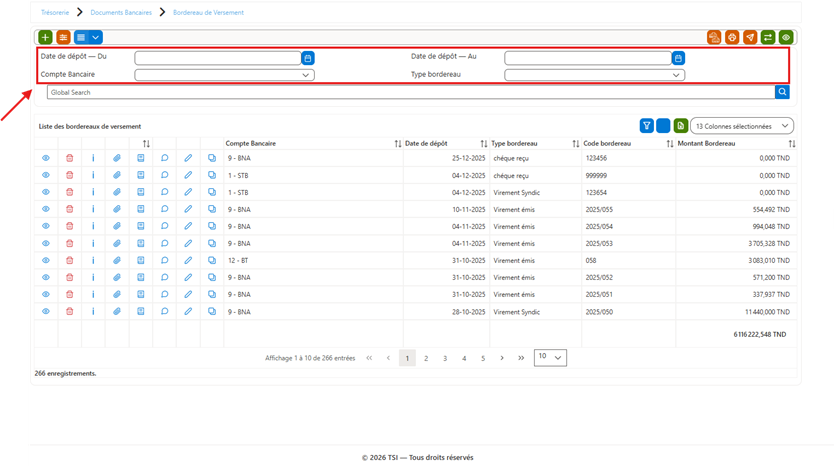Delete the 25-12-2025 chéque reçu row
The image size is (834, 466).
tap(70, 158)
